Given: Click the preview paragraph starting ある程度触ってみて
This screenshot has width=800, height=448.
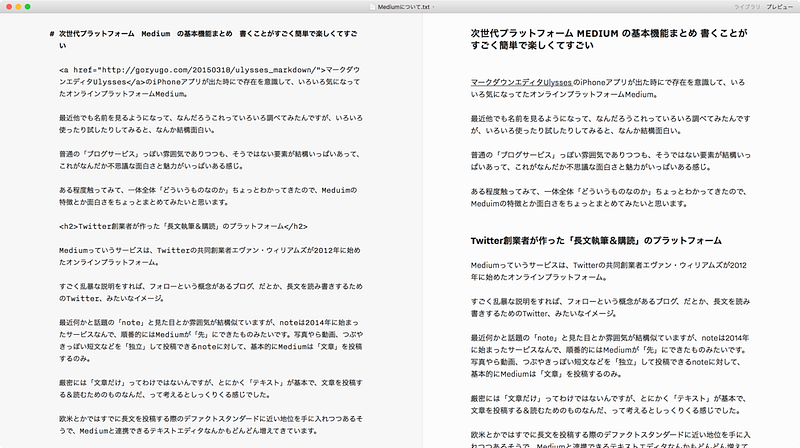Looking at the screenshot, I should (609, 197).
